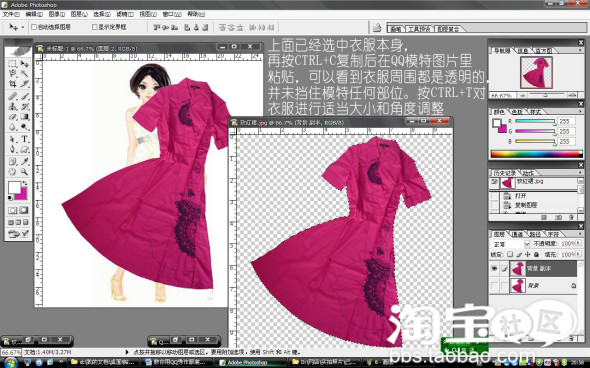The width and height of the screenshot is (590, 368).
Task: Select the Type tool
Action: pyautogui.click(x=24, y=139)
